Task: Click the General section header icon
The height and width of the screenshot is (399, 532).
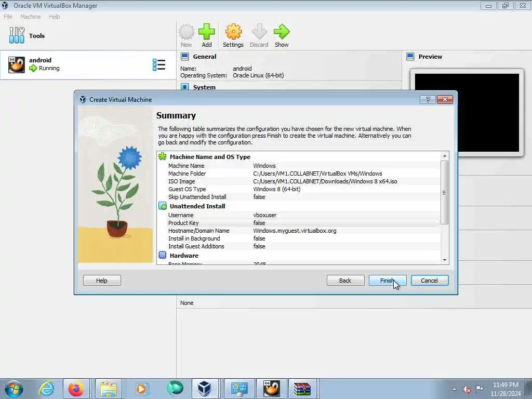Action: [185, 56]
